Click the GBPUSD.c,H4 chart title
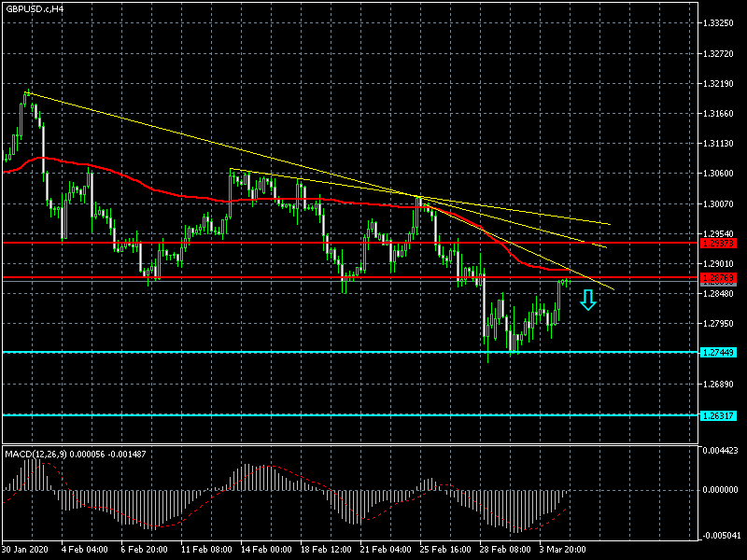Image resolution: width=747 pixels, height=560 pixels. 35,8
